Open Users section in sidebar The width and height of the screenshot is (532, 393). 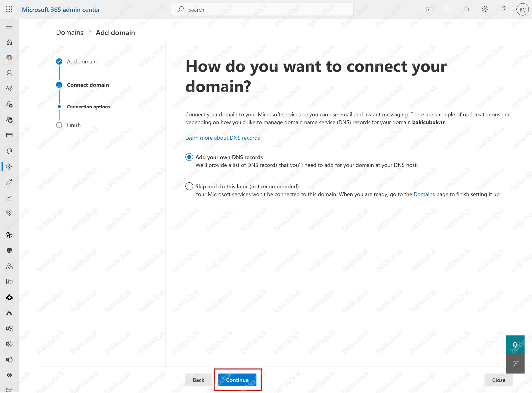(9, 73)
